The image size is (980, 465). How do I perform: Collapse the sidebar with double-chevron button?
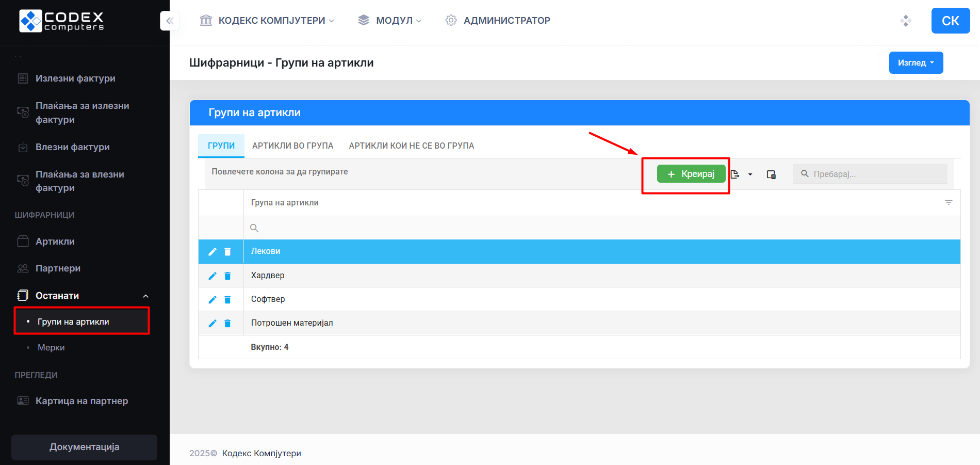(170, 21)
